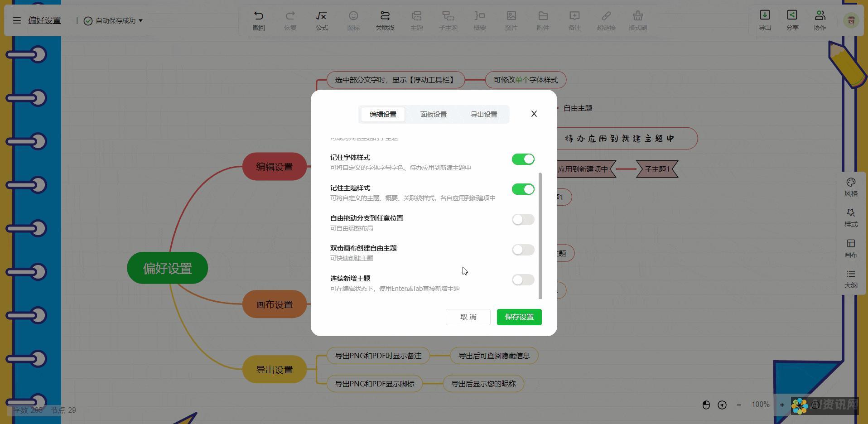Click the zoom out minus button
This screenshot has width=868, height=424.
(x=739, y=405)
